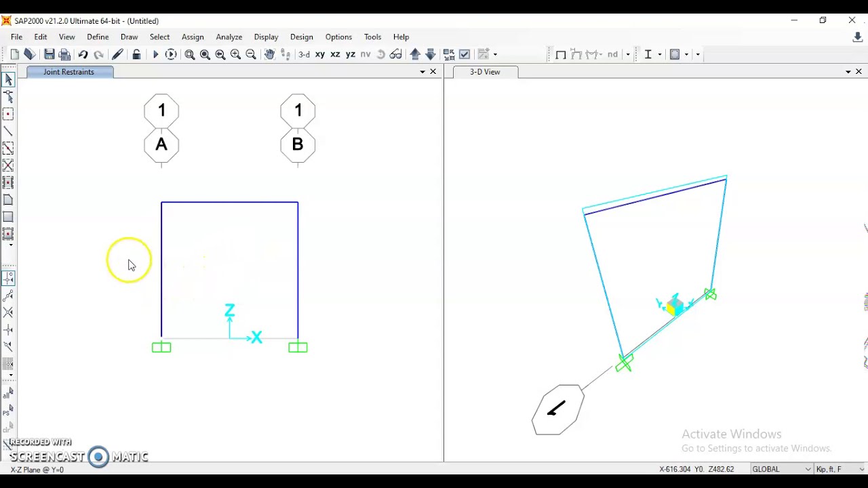Image resolution: width=868 pixels, height=488 pixels.
Task: Click the Refresh window pencil icon
Action: tap(117, 54)
